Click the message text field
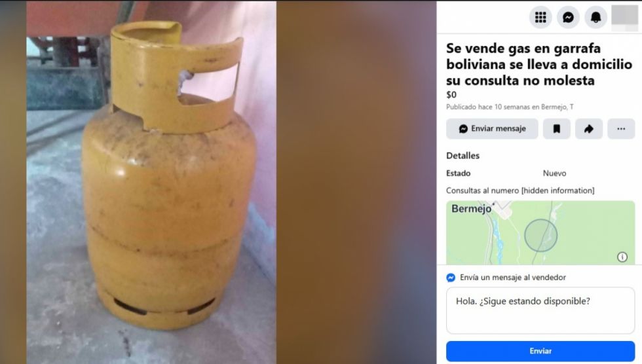The height and width of the screenshot is (364, 642). (540, 310)
